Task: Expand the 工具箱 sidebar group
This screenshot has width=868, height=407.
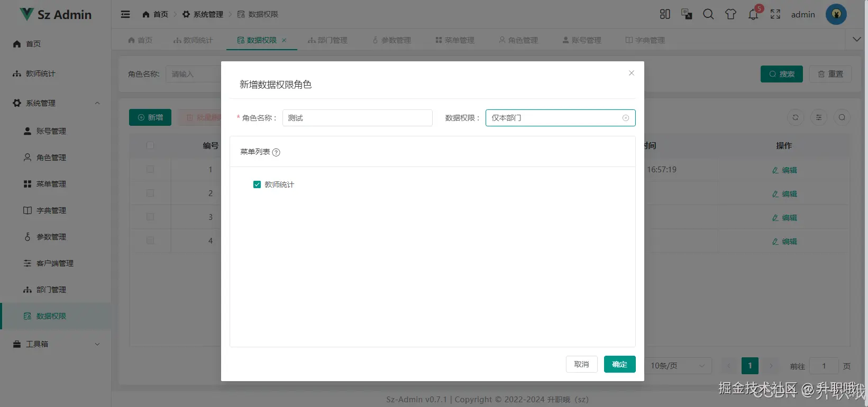Action: click(x=56, y=344)
